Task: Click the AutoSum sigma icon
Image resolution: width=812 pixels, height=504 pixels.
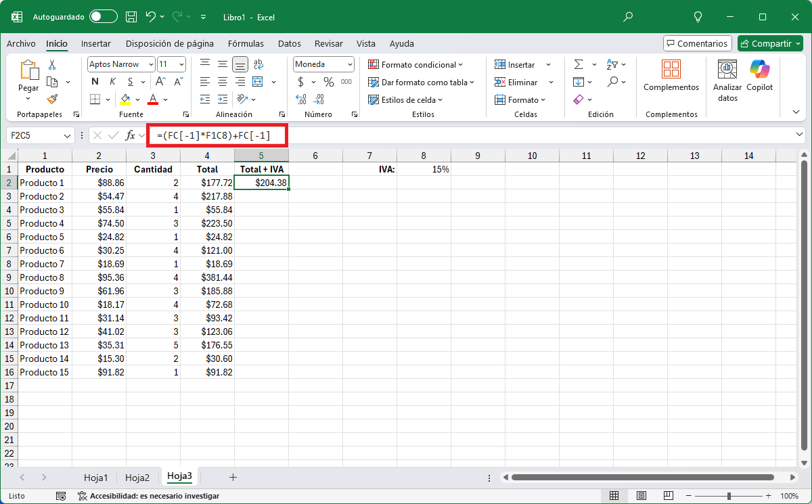Action: coord(579,64)
